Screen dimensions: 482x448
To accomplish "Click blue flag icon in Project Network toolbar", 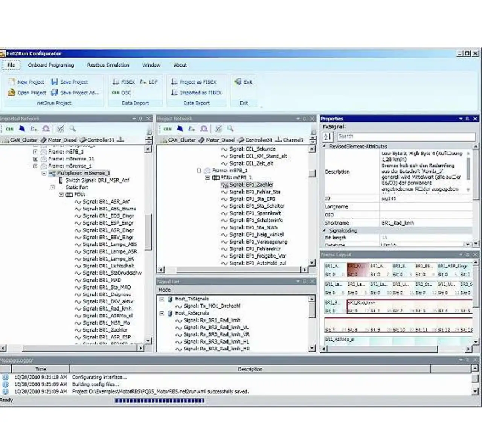I will click(180, 129).
